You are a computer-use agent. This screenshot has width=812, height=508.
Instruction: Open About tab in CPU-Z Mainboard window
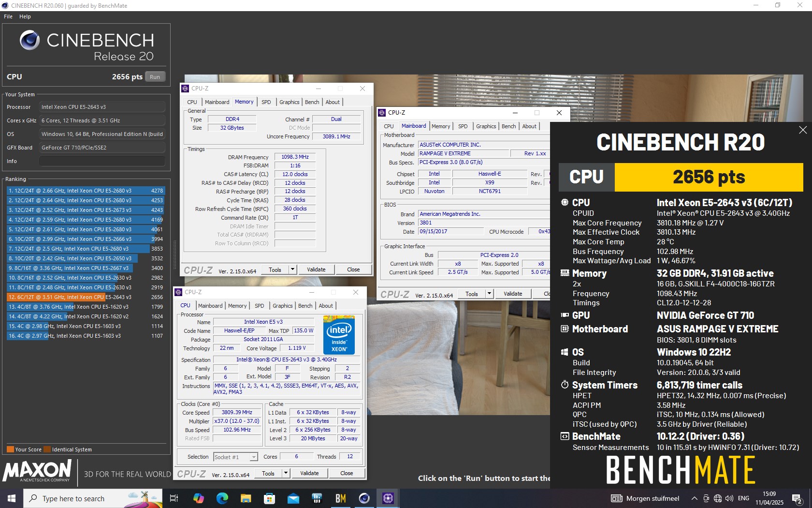coord(529,126)
